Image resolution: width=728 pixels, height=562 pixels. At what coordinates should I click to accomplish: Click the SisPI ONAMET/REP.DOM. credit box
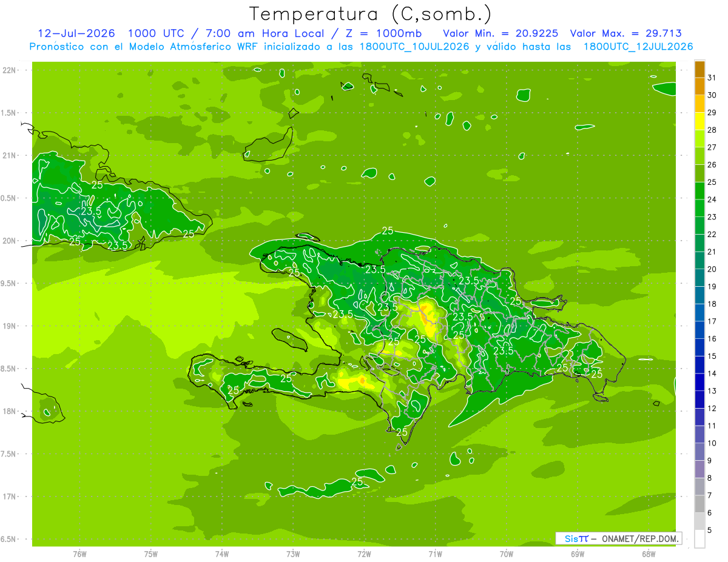pos(618,538)
